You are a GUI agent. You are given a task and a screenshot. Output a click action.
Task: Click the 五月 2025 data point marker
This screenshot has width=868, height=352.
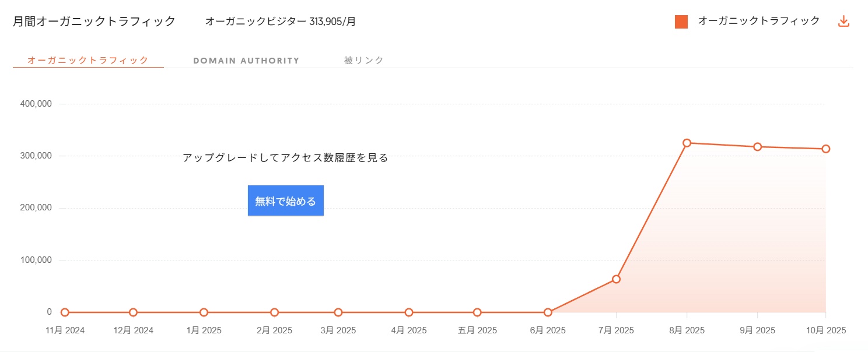[x=477, y=312]
